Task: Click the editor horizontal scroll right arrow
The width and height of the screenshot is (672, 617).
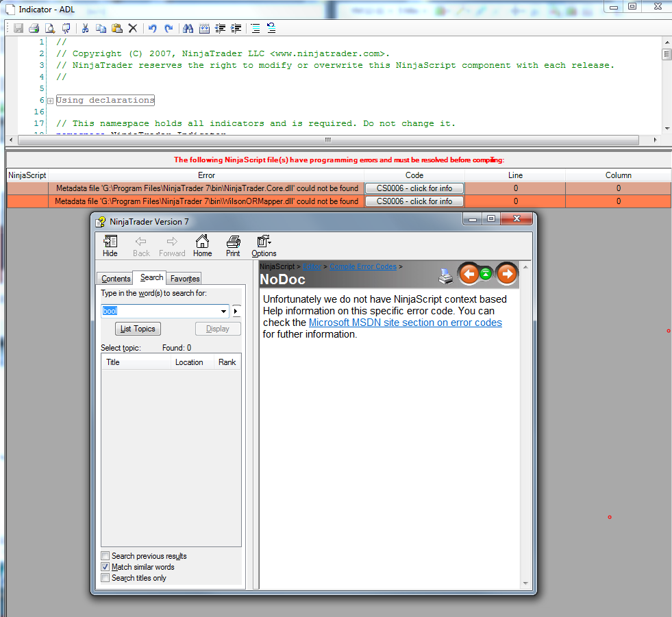Action: coord(655,140)
